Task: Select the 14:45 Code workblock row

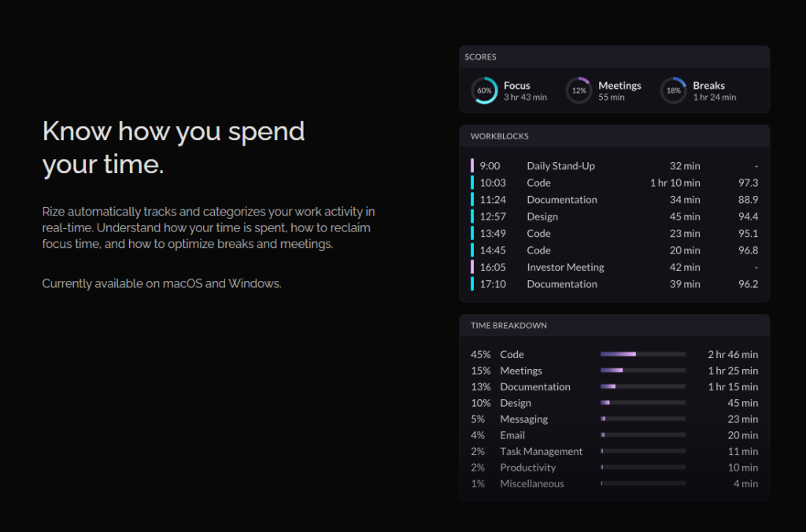Action: tap(614, 250)
